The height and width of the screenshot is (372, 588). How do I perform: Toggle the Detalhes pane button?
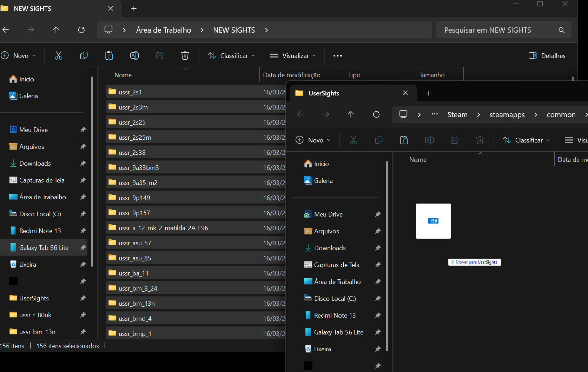click(547, 55)
